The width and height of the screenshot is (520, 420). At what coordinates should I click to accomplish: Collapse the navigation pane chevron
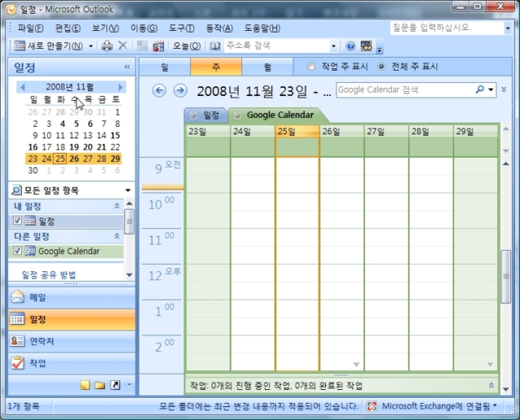127,67
